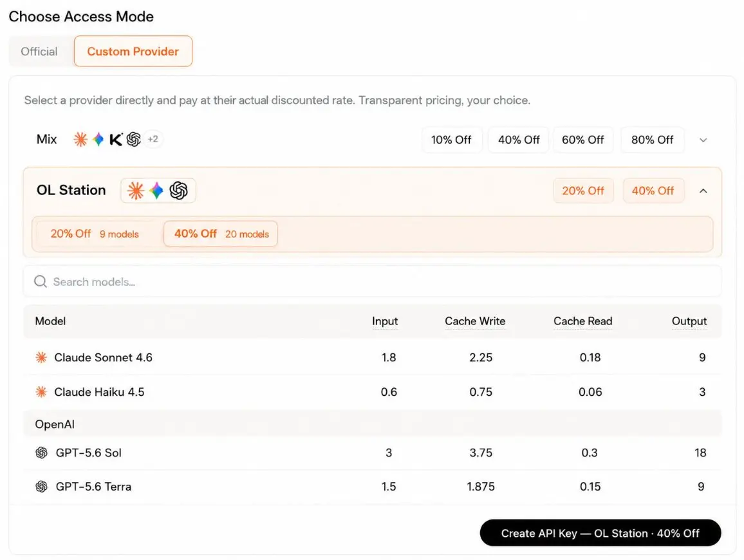The width and height of the screenshot is (744, 560).
Task: Click GPT-5.6 Sol cache write 3.75
Action: [481, 453]
